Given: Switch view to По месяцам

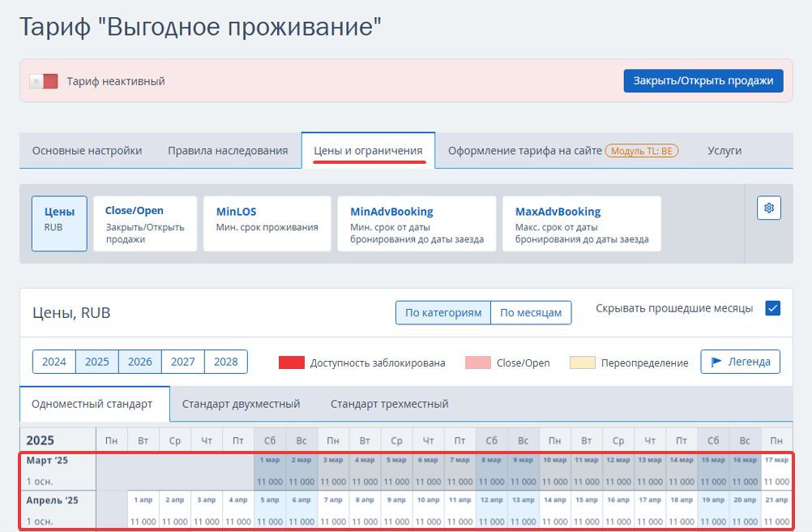Looking at the screenshot, I should pos(530,313).
